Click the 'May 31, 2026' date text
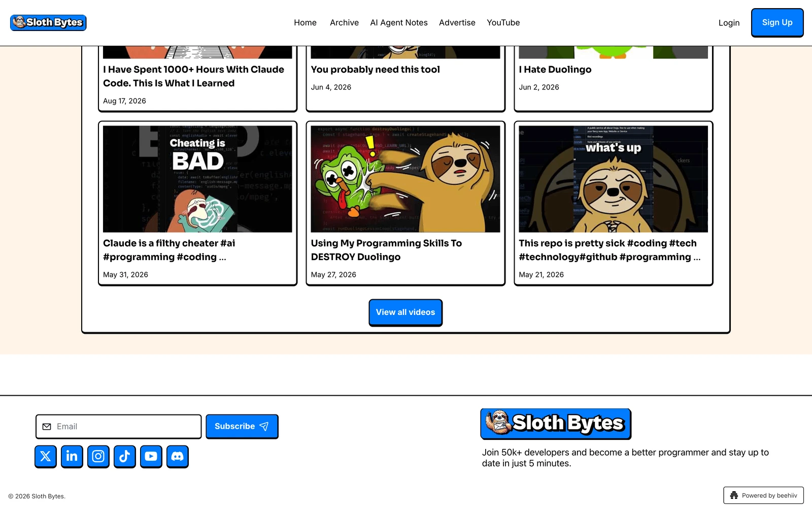The height and width of the screenshot is (508, 812). tap(125, 275)
